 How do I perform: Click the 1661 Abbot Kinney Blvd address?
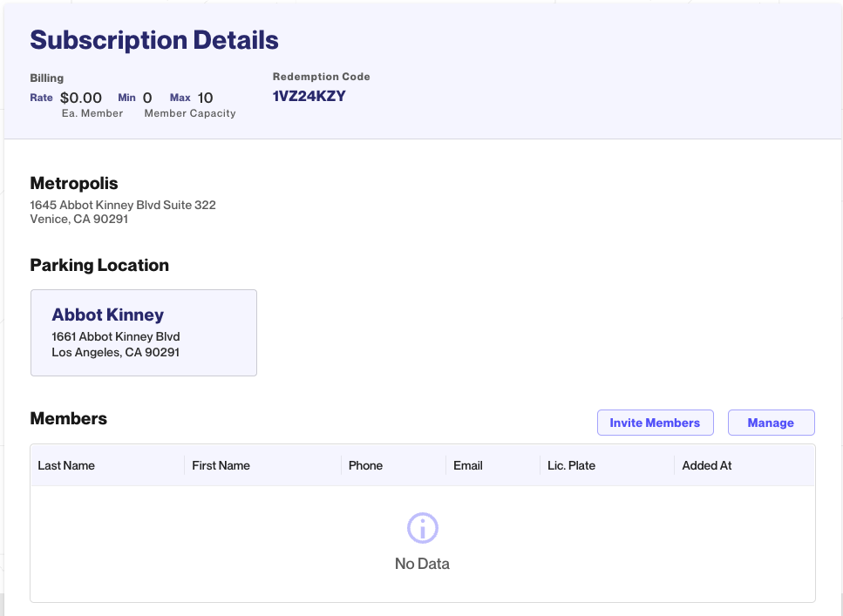pos(116,336)
